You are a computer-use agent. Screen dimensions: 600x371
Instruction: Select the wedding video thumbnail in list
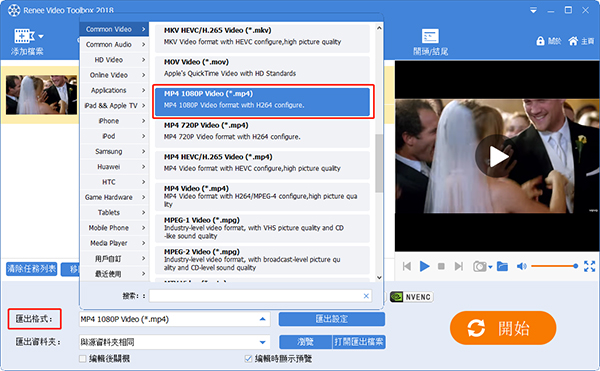click(x=41, y=95)
